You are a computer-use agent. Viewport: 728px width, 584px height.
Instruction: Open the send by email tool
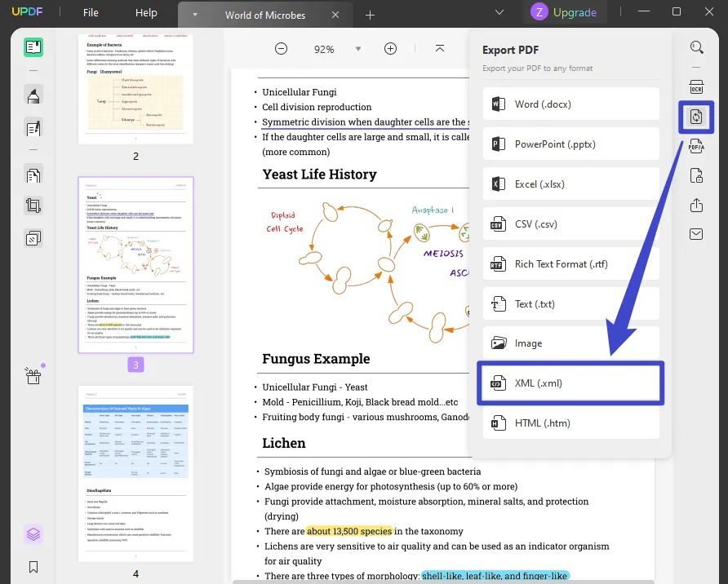click(x=696, y=234)
